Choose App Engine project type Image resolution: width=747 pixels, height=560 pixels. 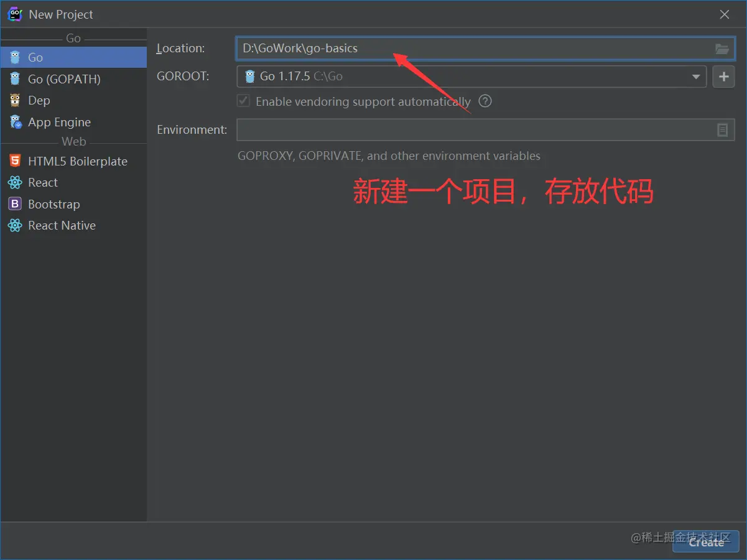click(x=73, y=122)
